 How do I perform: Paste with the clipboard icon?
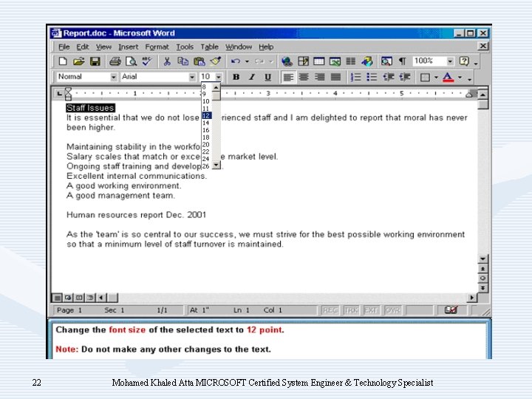(x=199, y=61)
